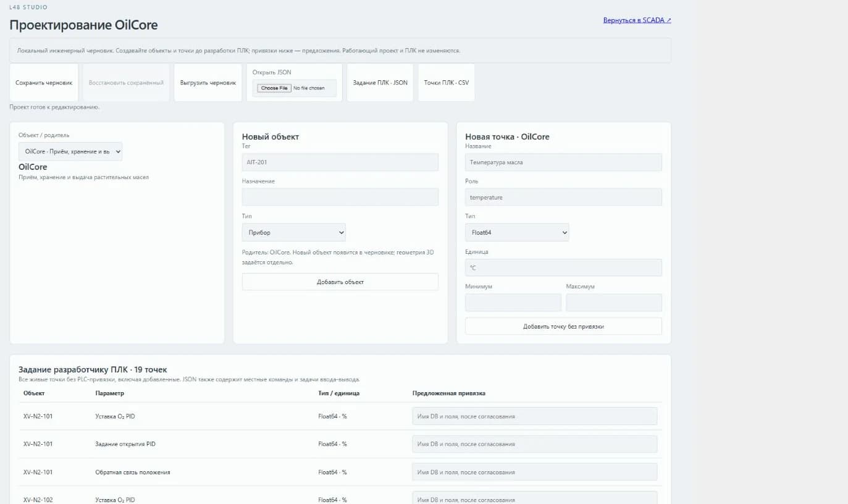Click Задание разработчику ПЛК · 19 точек heading
This screenshot has height=504, width=848.
point(93,369)
